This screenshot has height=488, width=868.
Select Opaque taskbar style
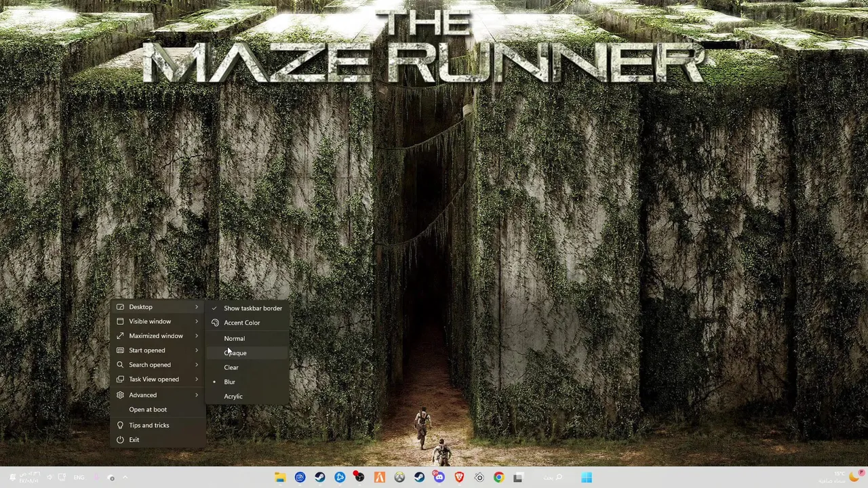(248, 352)
